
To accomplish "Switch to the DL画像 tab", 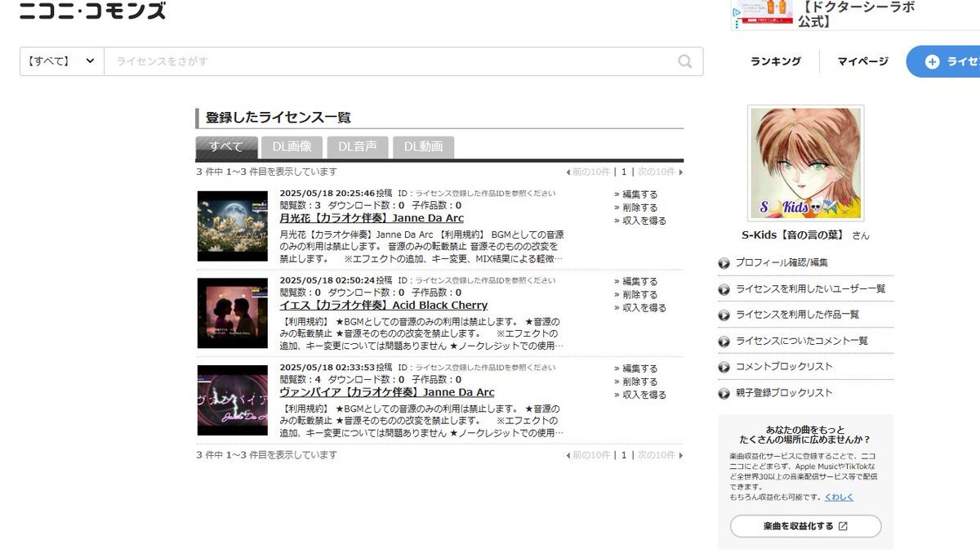I will [292, 147].
